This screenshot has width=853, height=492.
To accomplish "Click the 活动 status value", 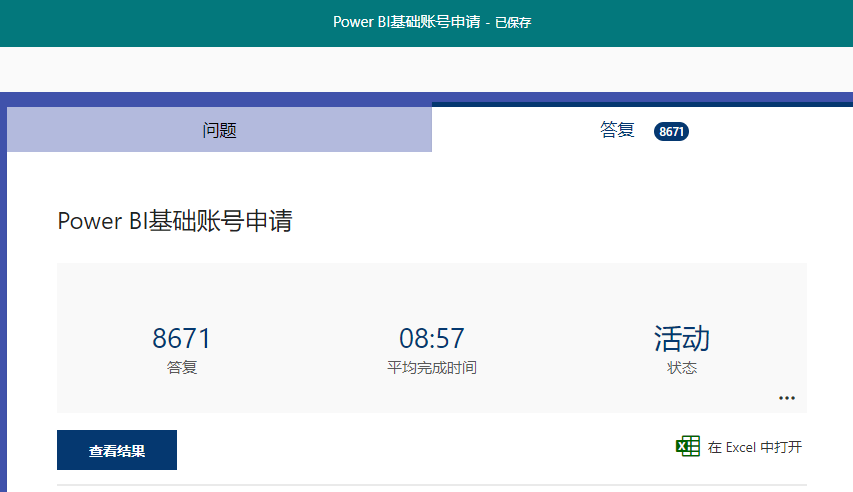I will pyautogui.click(x=682, y=338).
